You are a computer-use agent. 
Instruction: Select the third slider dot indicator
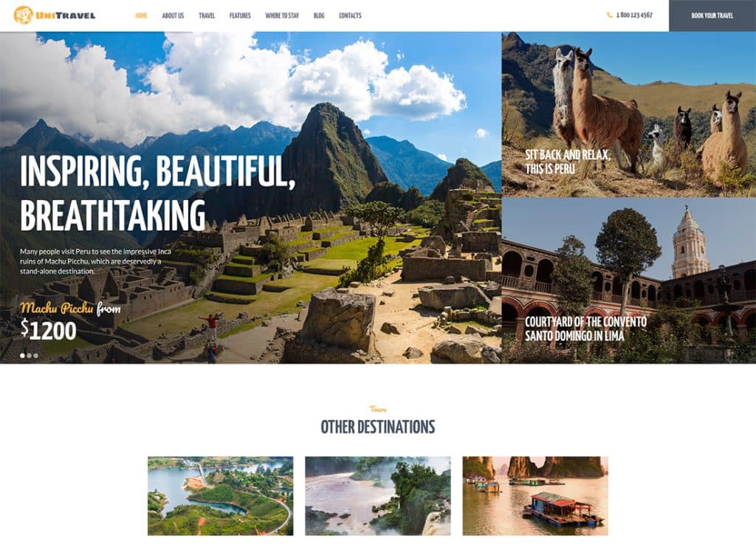point(35,356)
